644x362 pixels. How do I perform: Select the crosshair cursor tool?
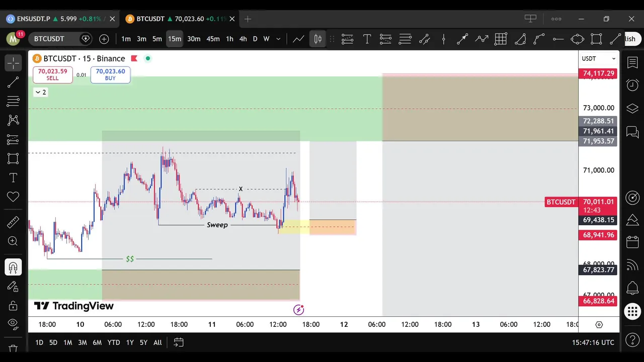(x=13, y=63)
